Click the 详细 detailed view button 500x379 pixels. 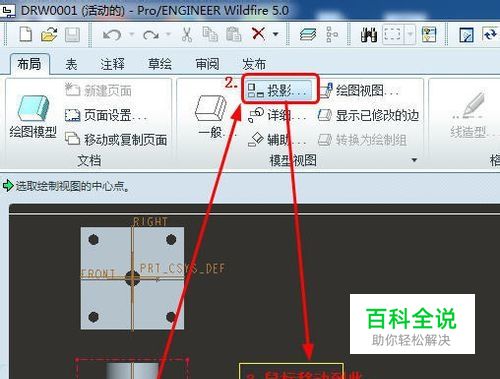(277, 115)
